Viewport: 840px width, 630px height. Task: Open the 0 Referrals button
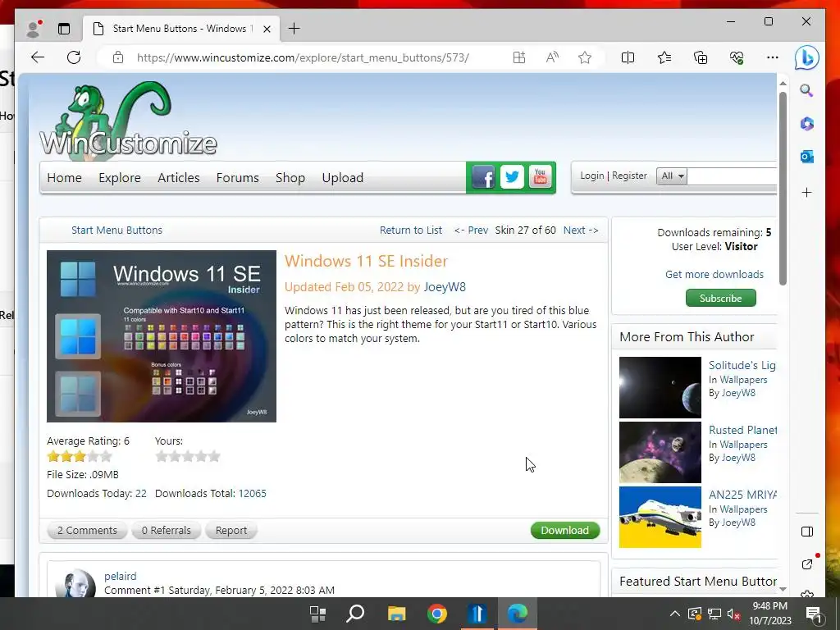pos(166,531)
